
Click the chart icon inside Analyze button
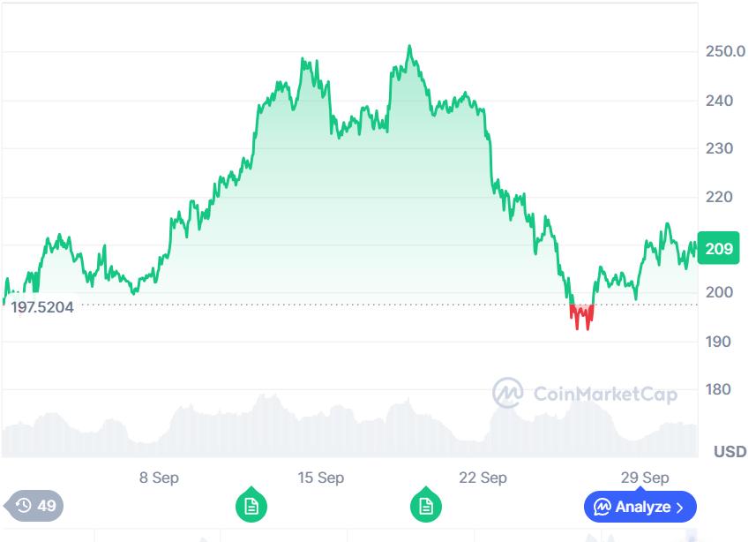pyautogui.click(x=603, y=507)
